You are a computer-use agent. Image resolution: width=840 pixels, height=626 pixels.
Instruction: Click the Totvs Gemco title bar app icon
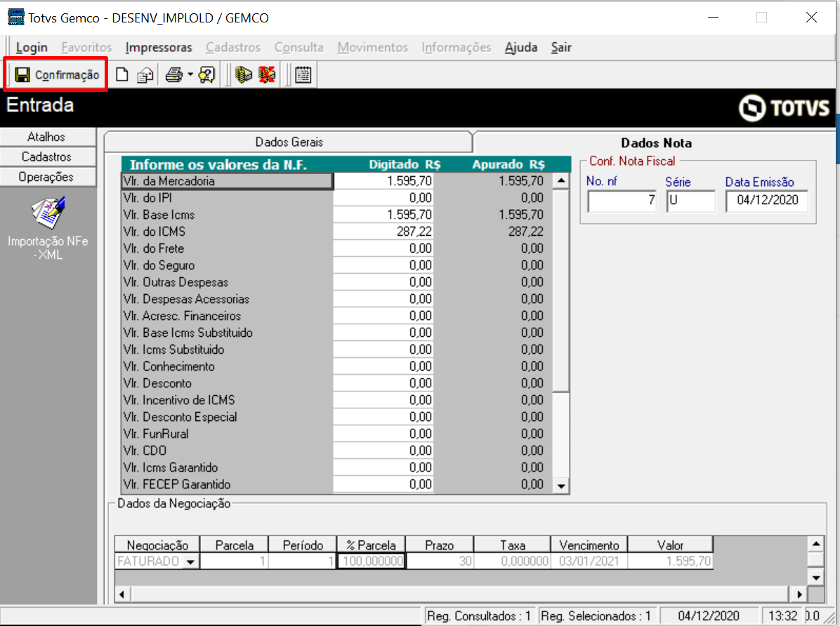15,17
